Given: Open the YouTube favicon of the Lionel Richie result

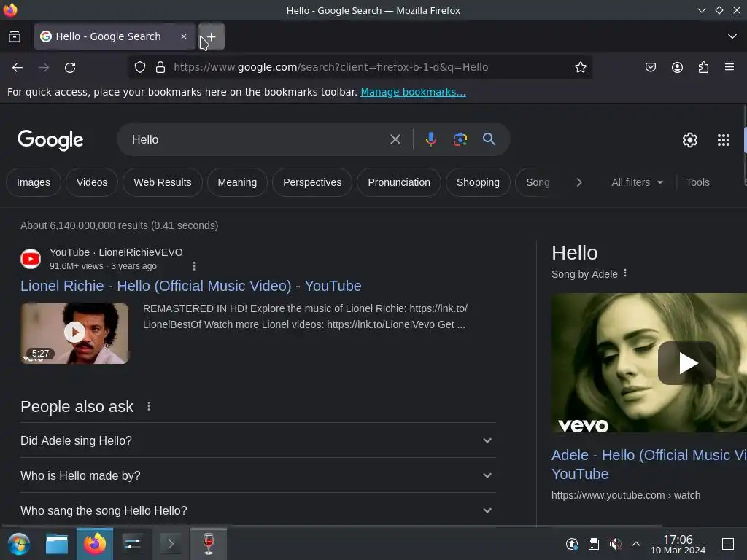Looking at the screenshot, I should [x=31, y=259].
